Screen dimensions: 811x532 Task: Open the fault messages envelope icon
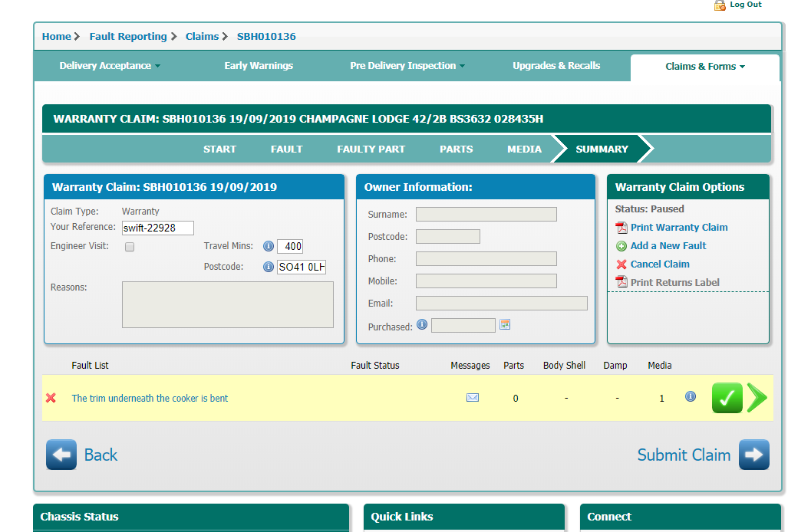pyautogui.click(x=473, y=398)
